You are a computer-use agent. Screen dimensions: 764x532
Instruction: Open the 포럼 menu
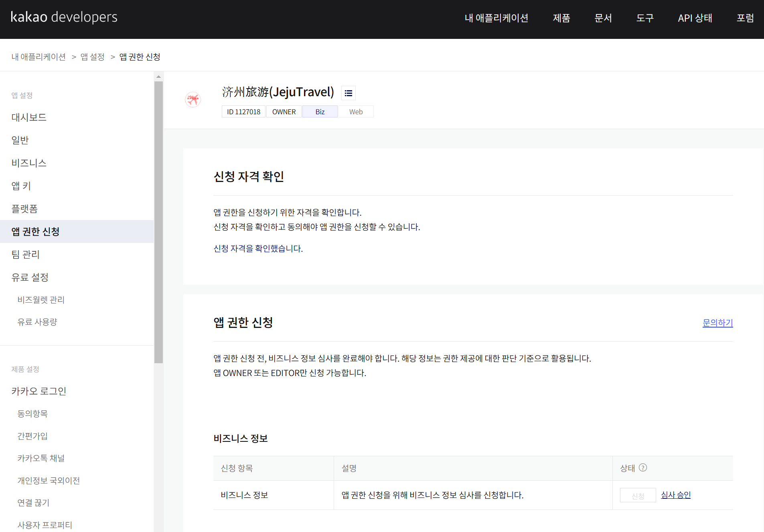coord(745,18)
